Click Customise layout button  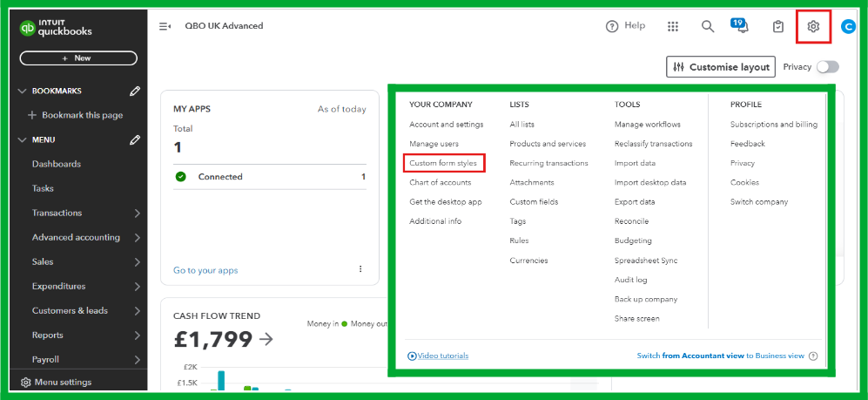(x=721, y=67)
